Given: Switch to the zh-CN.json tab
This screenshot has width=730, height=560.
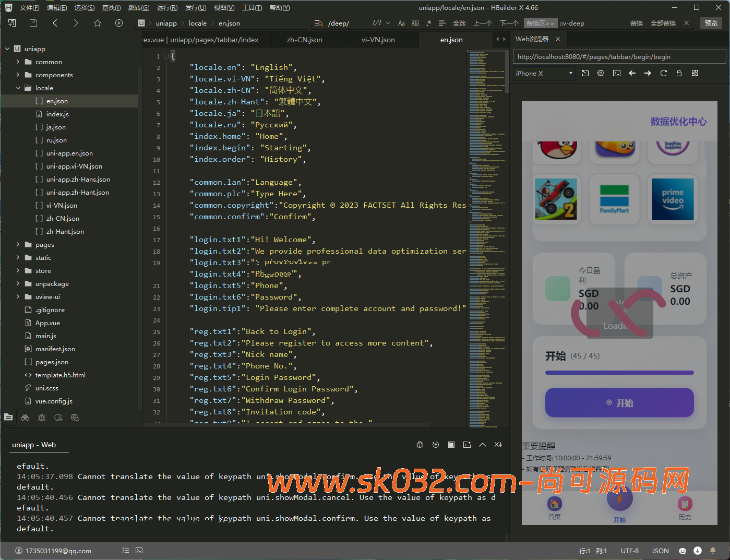Looking at the screenshot, I should [x=305, y=40].
